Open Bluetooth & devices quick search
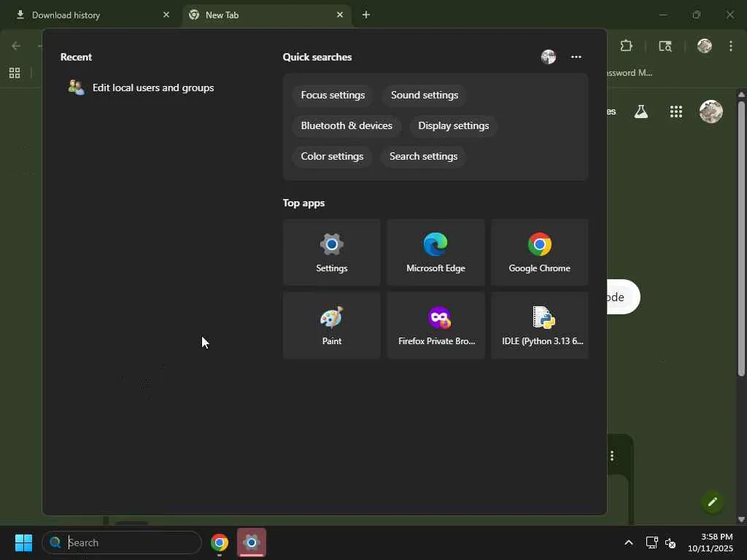Screen dimensions: 747x560 [x=347, y=125]
